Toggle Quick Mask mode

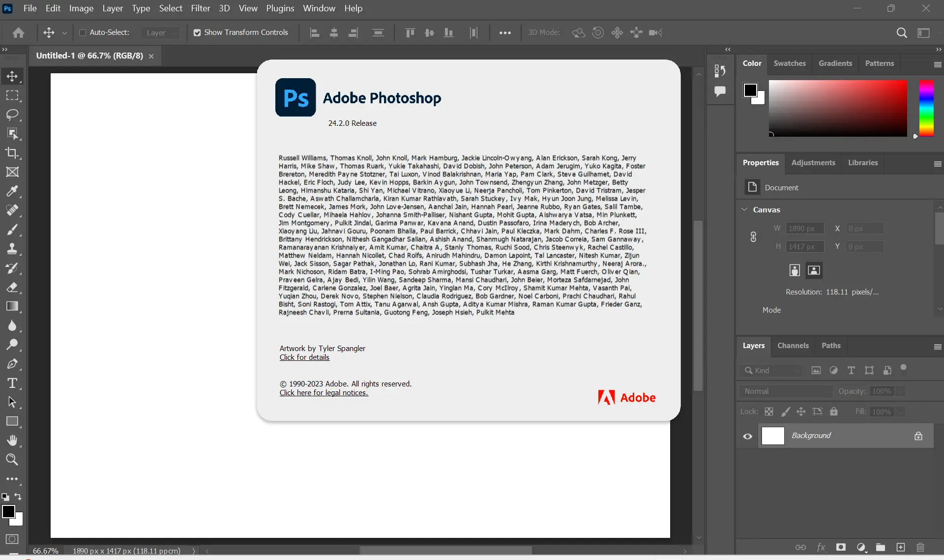coord(12,539)
